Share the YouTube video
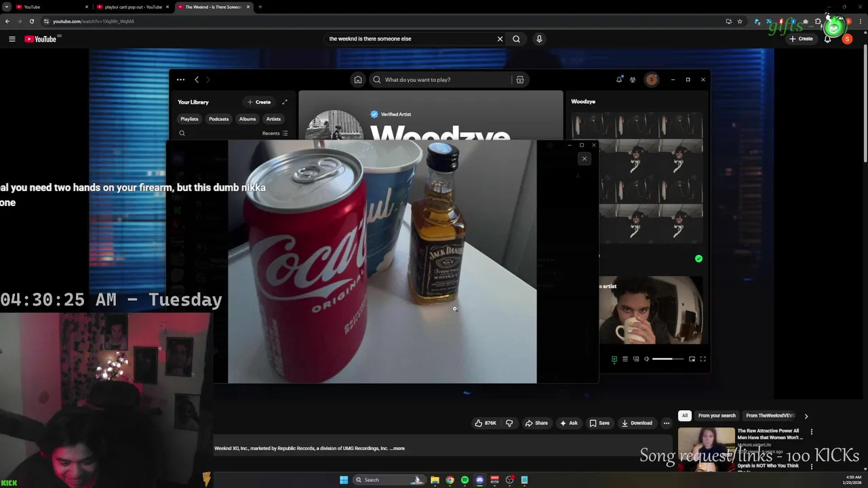Image resolution: width=868 pixels, height=488 pixels. tap(536, 423)
